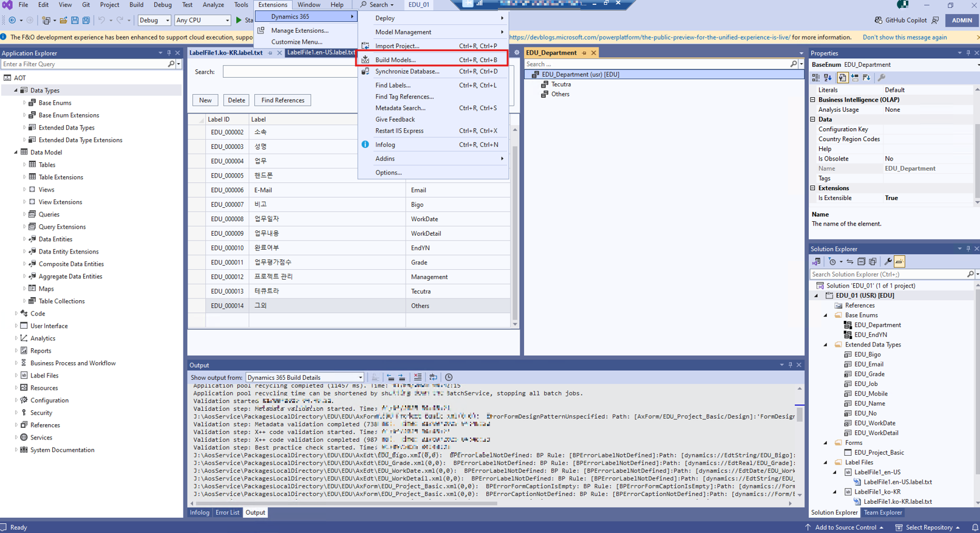Screen dimensions: 980x533
Task: Pin the LabelFile1.ko-KR.label.txt tab
Action: pyautogui.click(x=270, y=53)
